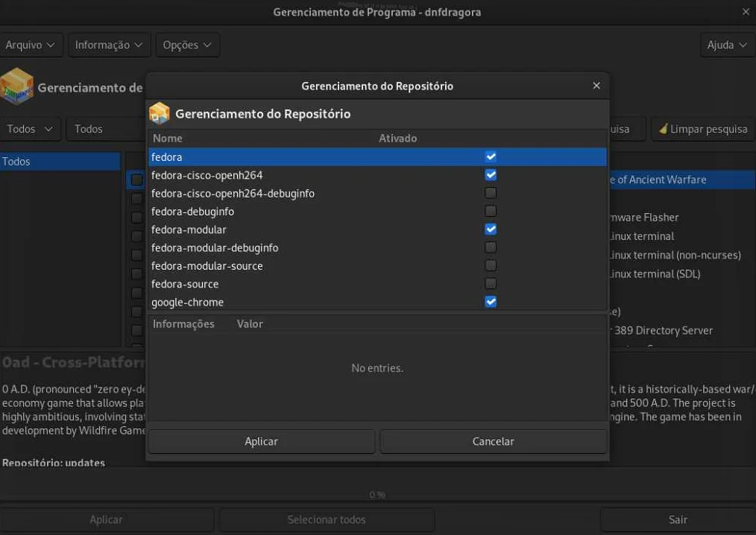
Task: Select the fedora-source row name
Action: [185, 285]
